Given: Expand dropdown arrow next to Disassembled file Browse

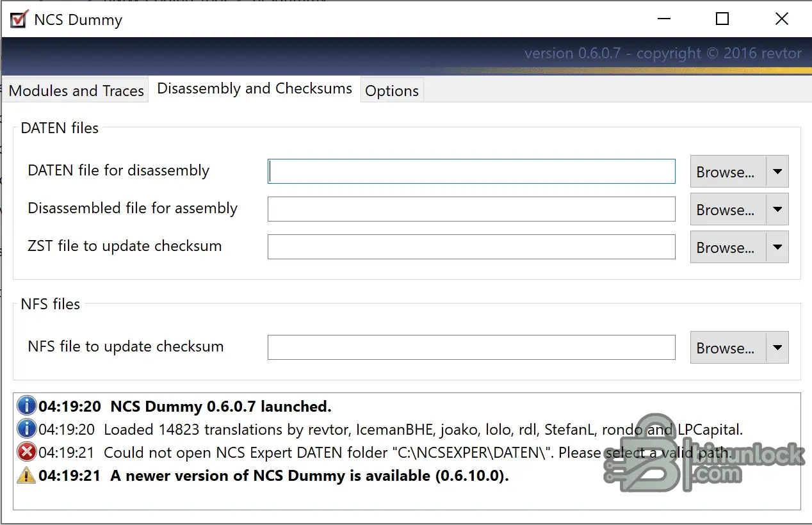Looking at the screenshot, I should [x=777, y=209].
